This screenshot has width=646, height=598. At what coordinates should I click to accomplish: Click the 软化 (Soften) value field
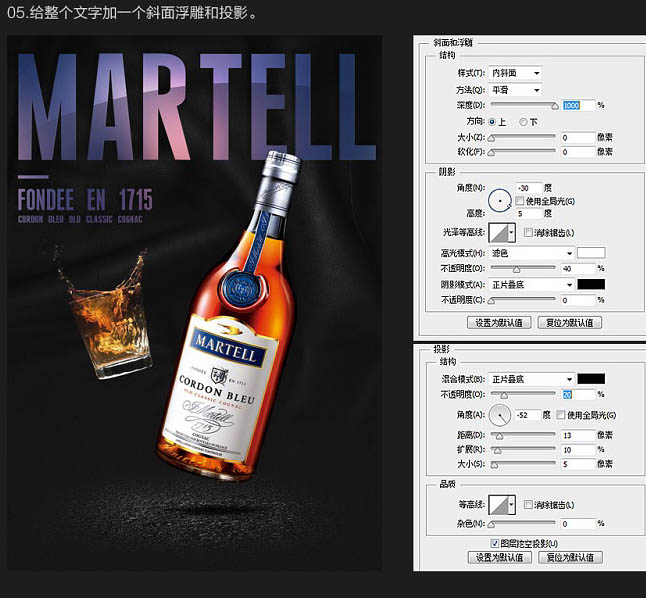(578, 152)
